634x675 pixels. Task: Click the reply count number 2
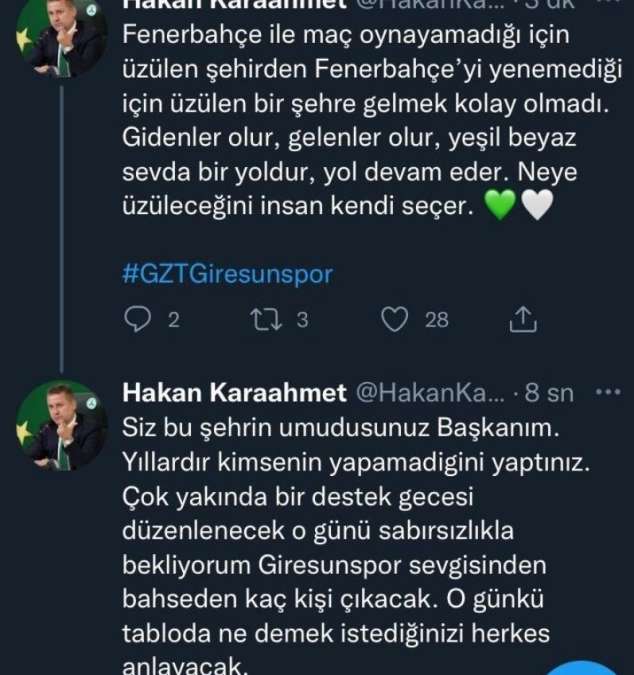[173, 320]
